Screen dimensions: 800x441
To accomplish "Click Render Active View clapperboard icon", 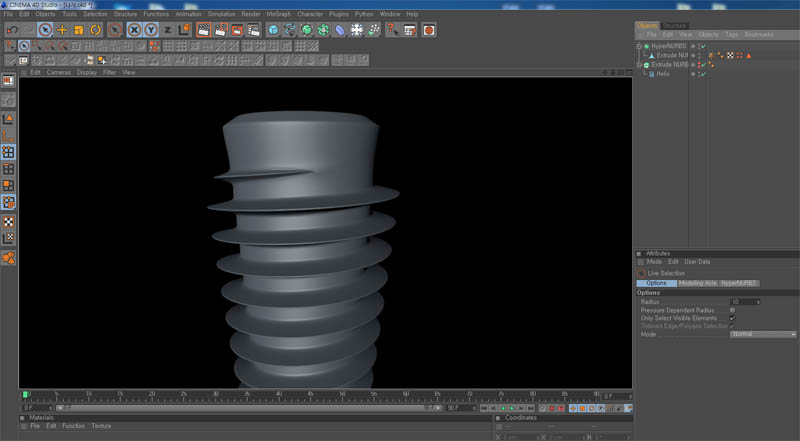I will [204, 30].
